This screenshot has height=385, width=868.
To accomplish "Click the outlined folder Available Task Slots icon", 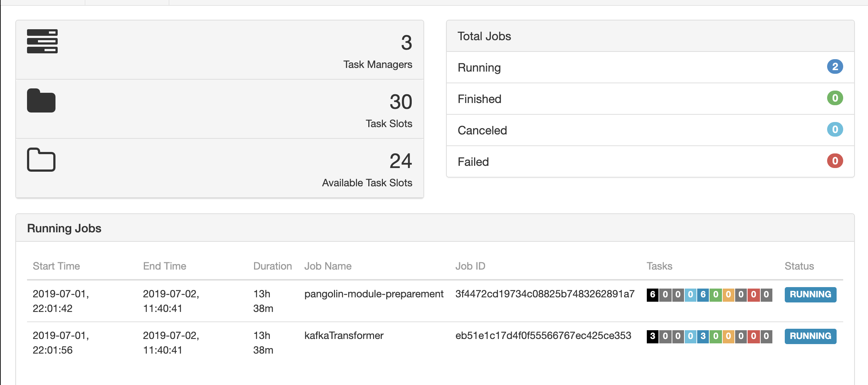I will [41, 160].
